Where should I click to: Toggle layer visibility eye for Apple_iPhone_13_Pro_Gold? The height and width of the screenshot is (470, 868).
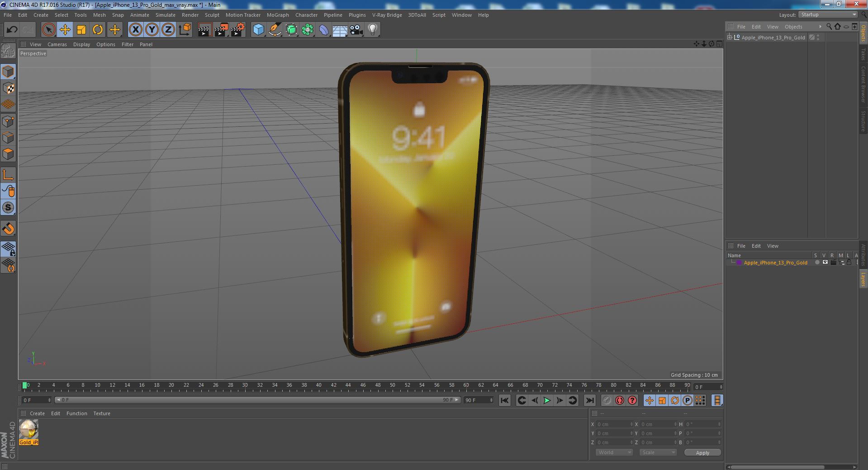(x=825, y=263)
